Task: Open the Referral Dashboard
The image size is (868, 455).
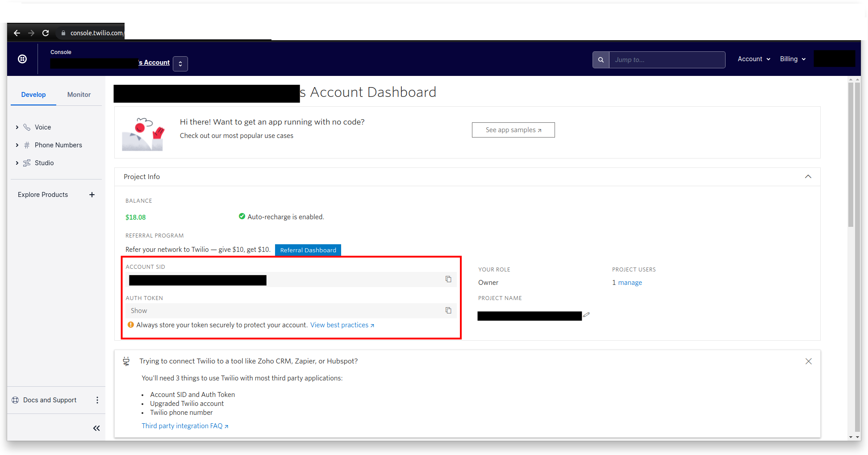Action: (x=308, y=250)
